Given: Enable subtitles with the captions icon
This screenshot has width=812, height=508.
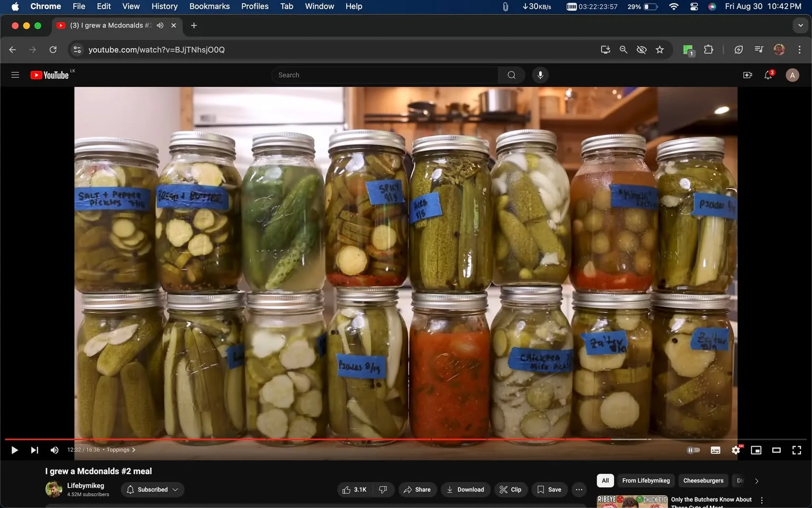Looking at the screenshot, I should coord(715,450).
